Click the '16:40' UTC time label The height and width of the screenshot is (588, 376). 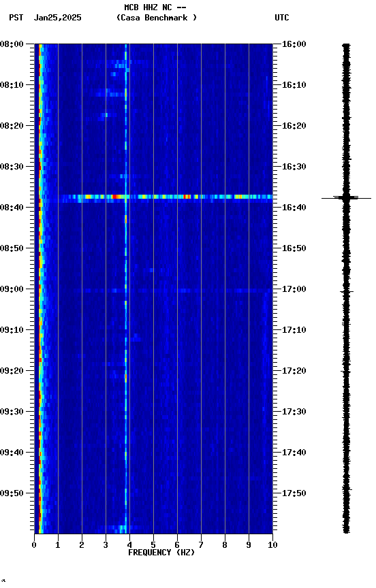294,208
